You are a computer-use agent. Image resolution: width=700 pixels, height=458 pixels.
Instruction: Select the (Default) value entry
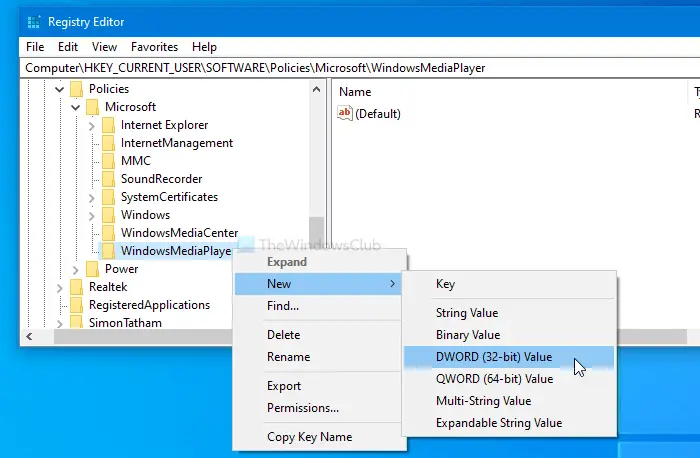[x=378, y=114]
